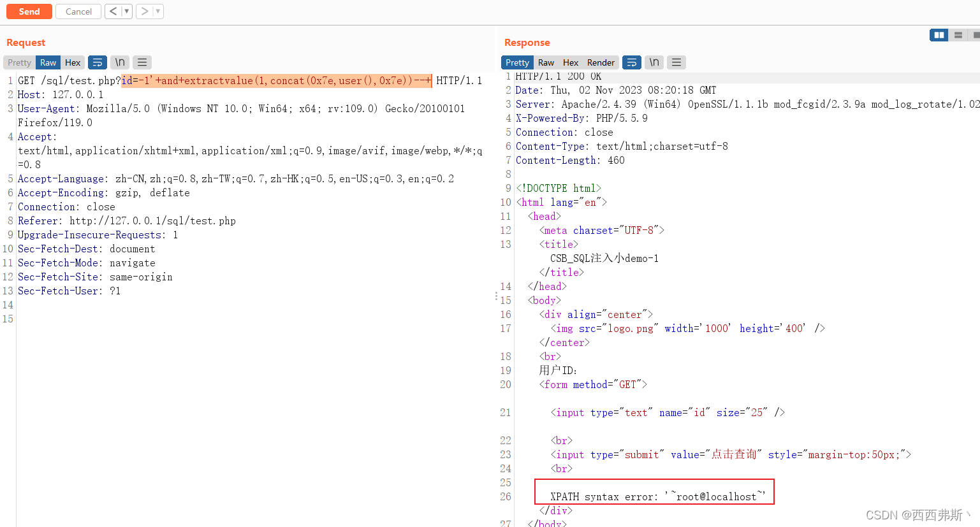Click the form method GET line

593,384
